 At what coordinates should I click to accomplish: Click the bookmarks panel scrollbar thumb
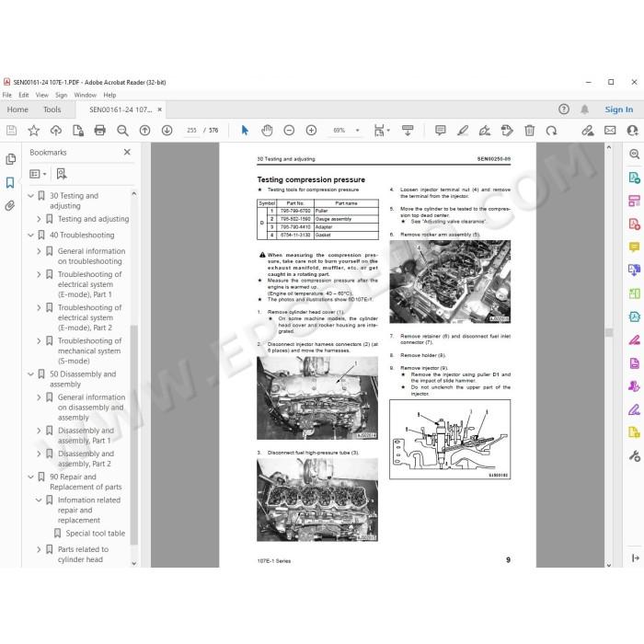tap(133, 434)
